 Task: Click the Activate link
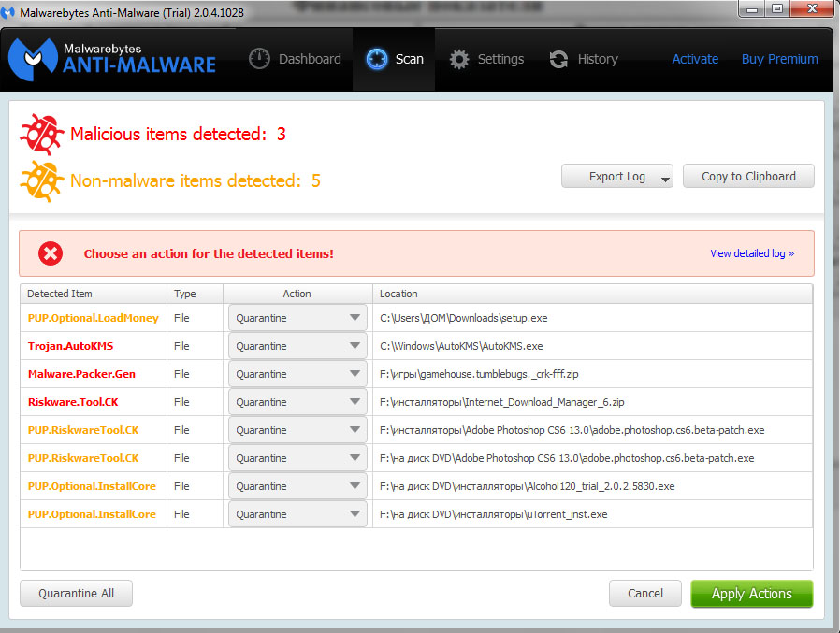click(x=695, y=59)
